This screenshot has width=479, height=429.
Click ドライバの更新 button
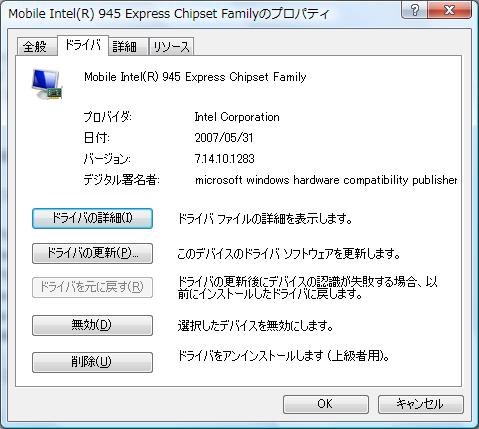92,253
